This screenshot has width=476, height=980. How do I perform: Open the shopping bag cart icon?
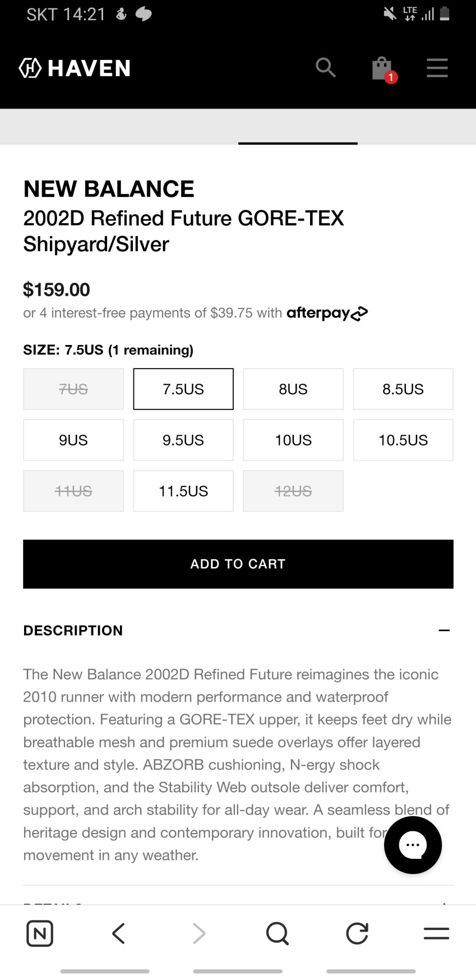click(382, 69)
